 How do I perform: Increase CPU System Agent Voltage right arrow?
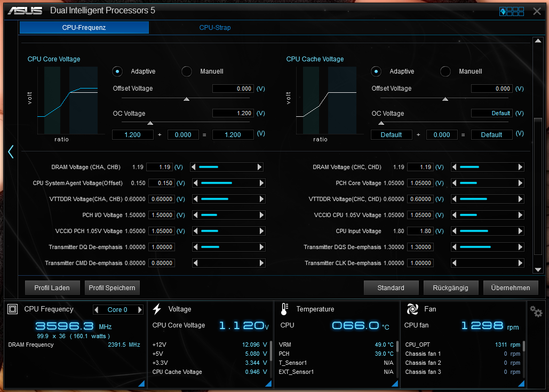click(261, 183)
